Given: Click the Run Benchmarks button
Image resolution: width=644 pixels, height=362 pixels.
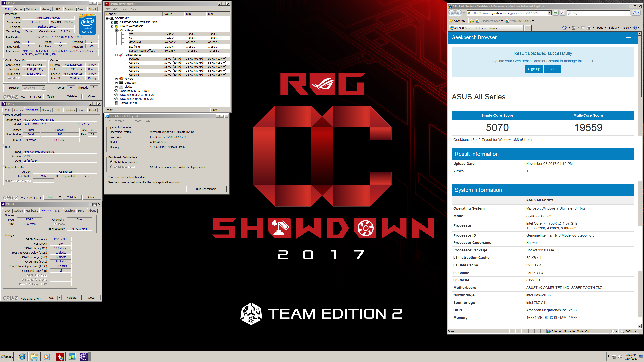Looking at the screenshot, I should (206, 189).
